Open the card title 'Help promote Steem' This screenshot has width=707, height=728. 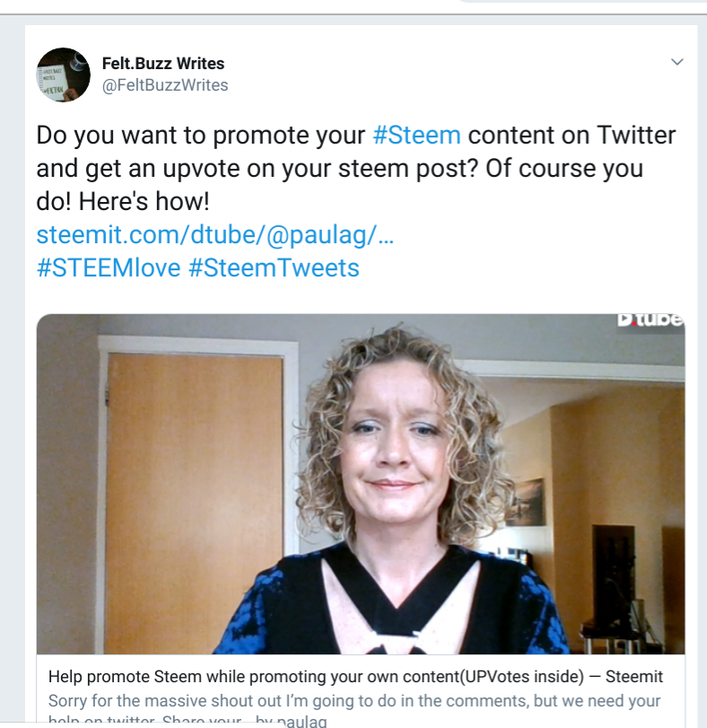tap(316, 677)
